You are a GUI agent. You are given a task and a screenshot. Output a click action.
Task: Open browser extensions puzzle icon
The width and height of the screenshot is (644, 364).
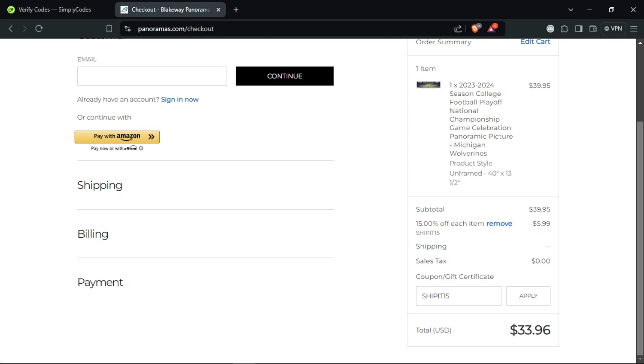(x=565, y=29)
